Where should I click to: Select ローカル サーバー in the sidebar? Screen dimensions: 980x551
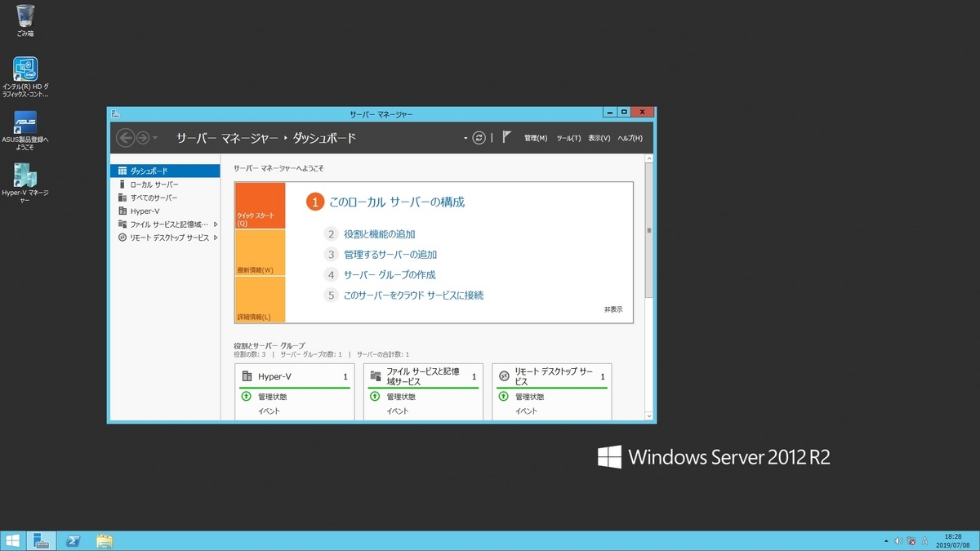[x=165, y=184]
